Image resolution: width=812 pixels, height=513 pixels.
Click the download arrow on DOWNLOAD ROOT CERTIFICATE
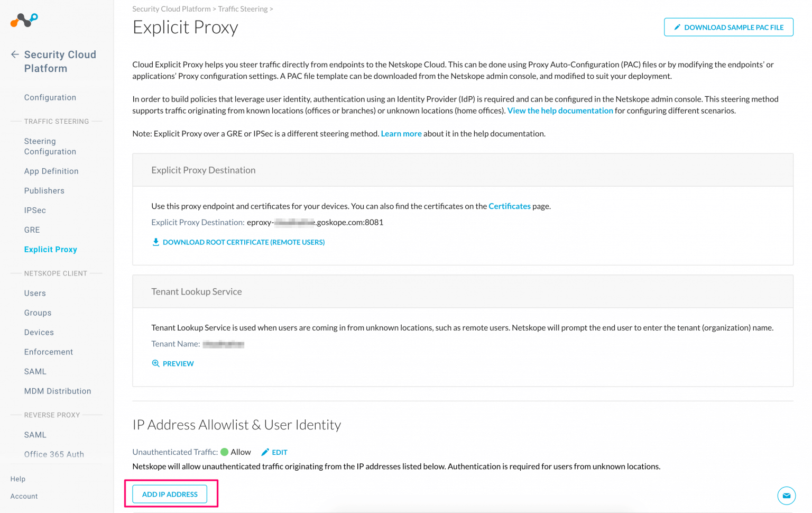(x=156, y=242)
